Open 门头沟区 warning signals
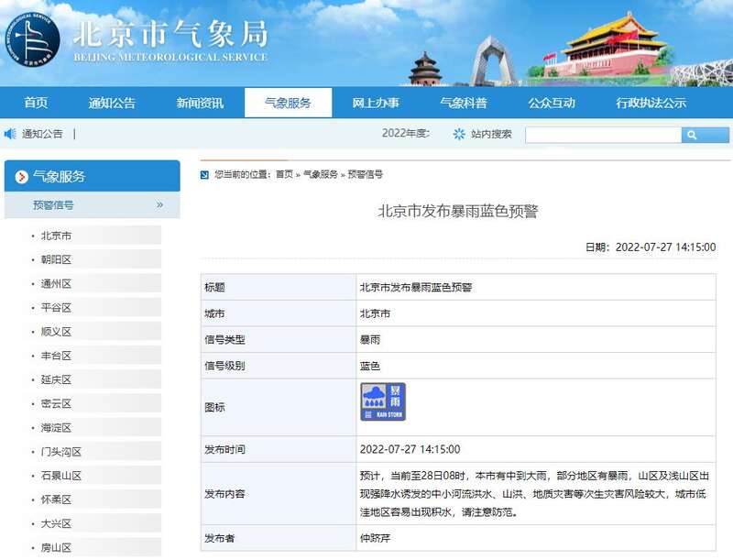The image size is (733, 560). pyautogui.click(x=61, y=451)
